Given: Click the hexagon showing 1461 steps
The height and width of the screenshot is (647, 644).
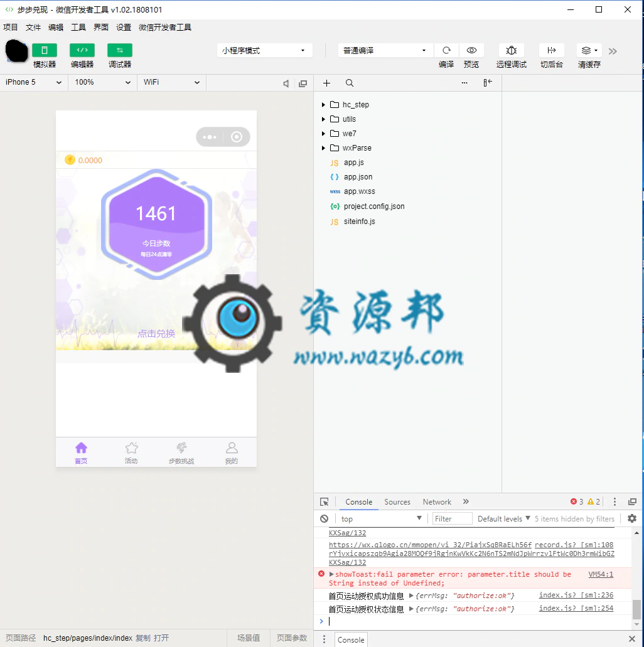Looking at the screenshot, I should 156,224.
